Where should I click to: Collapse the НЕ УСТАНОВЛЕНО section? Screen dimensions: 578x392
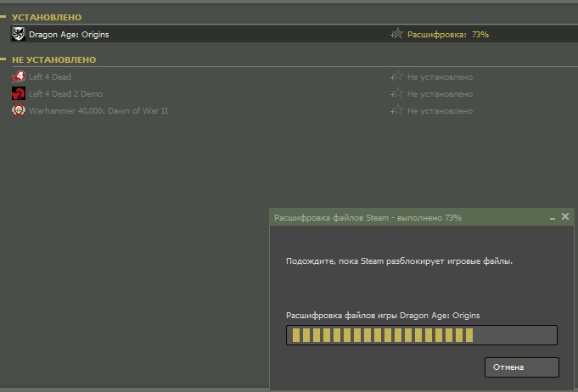click(3, 59)
